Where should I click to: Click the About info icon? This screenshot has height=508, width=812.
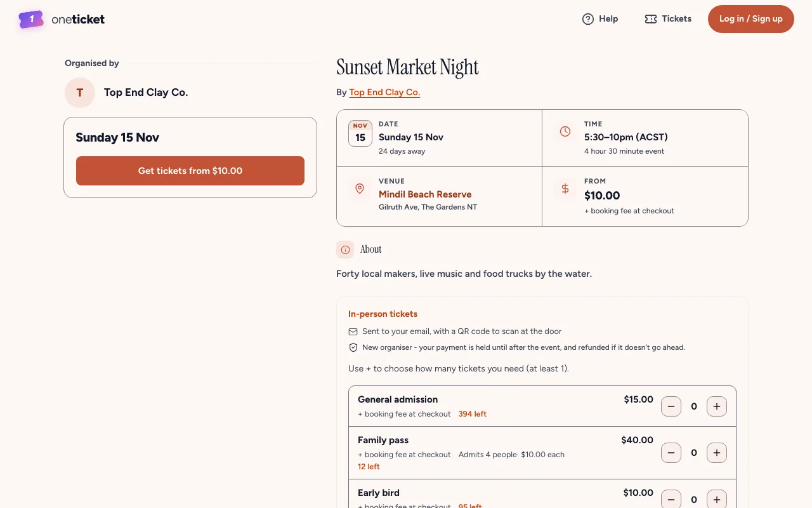345,250
